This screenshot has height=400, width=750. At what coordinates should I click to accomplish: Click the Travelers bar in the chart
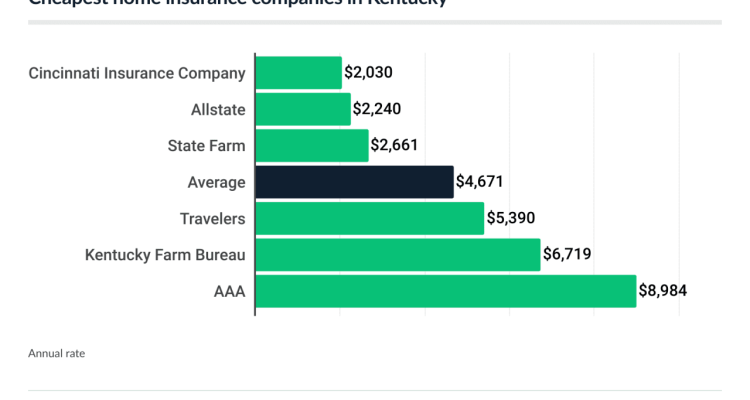click(x=370, y=218)
